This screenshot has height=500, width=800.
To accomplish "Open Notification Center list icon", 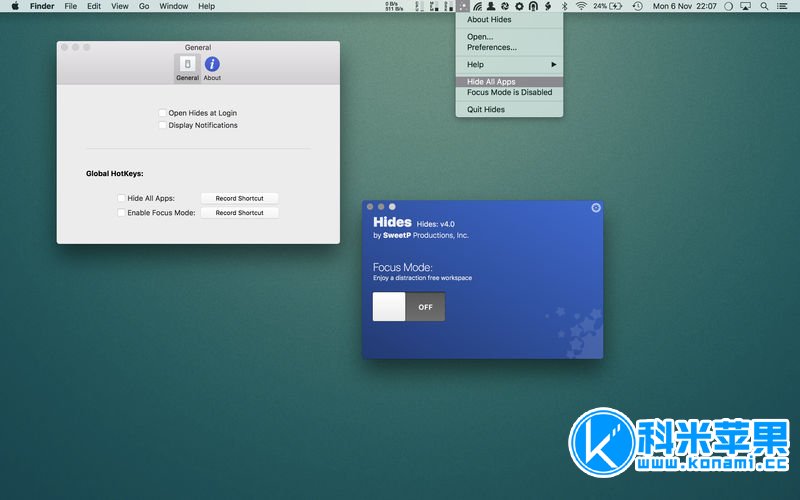I will pyautogui.click(x=782, y=6).
